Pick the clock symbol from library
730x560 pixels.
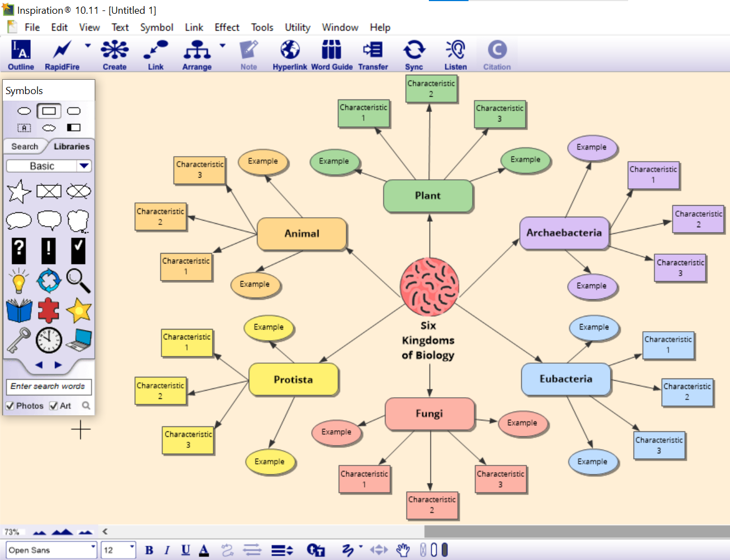(x=48, y=340)
